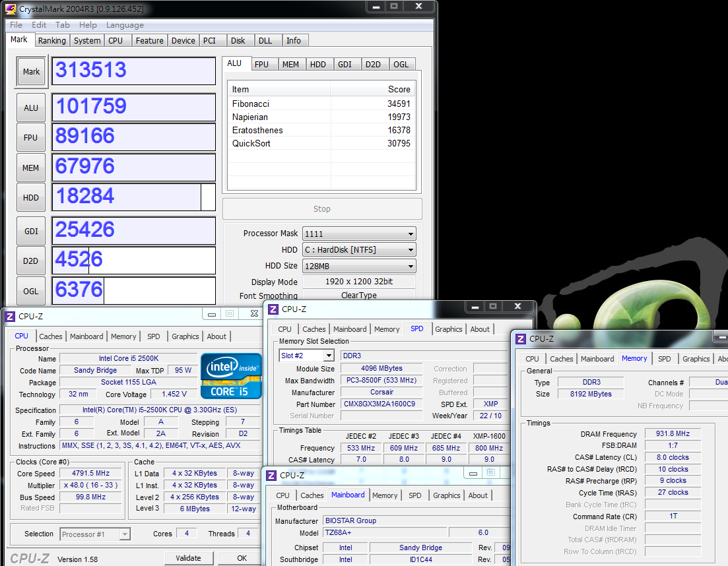Image resolution: width=728 pixels, height=566 pixels.
Task: Click the CPU-Z Z icon in Memory window
Action: [521, 338]
